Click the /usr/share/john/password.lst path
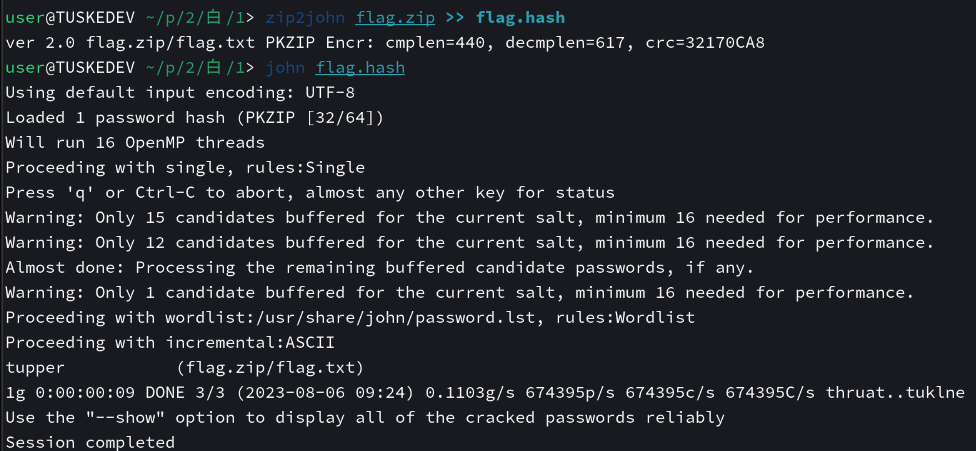 coord(390,317)
